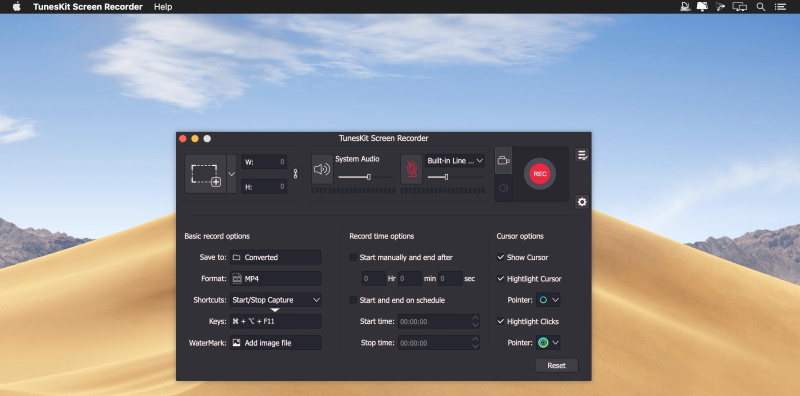The width and height of the screenshot is (800, 396).
Task: Click the Hr duration input field
Action: [374, 279]
